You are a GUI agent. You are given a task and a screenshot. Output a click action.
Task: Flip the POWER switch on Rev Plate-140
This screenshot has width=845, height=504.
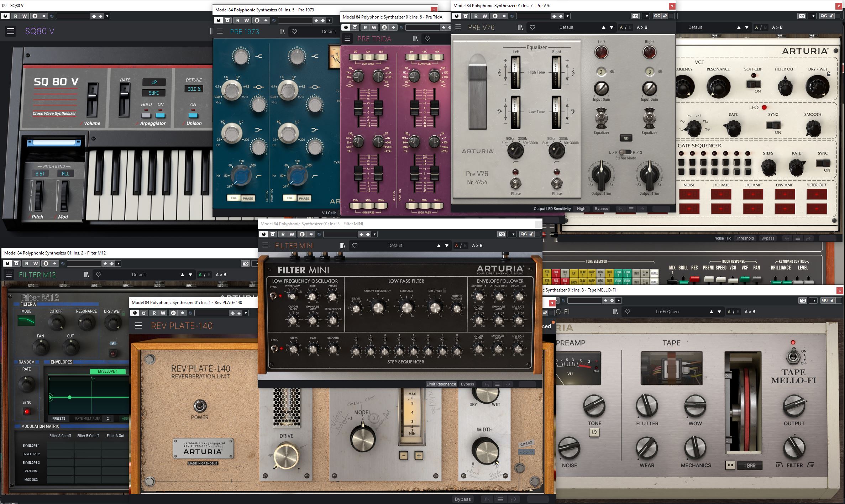tap(200, 406)
